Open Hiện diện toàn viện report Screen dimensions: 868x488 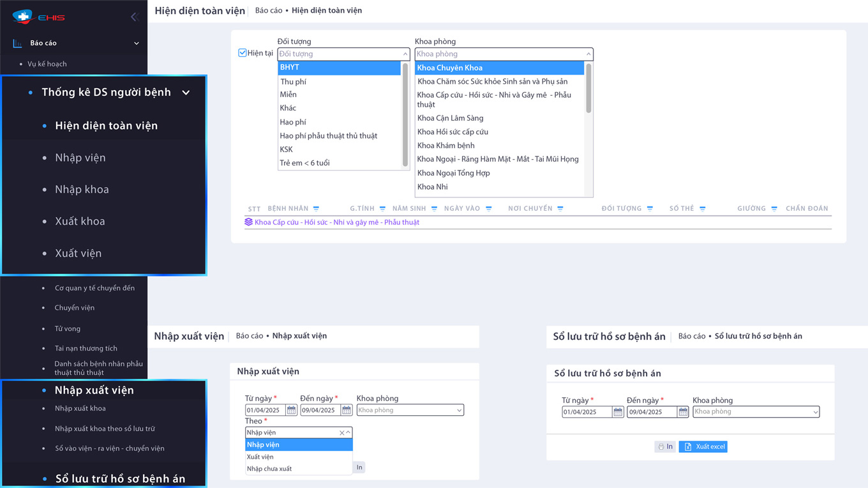(x=106, y=126)
